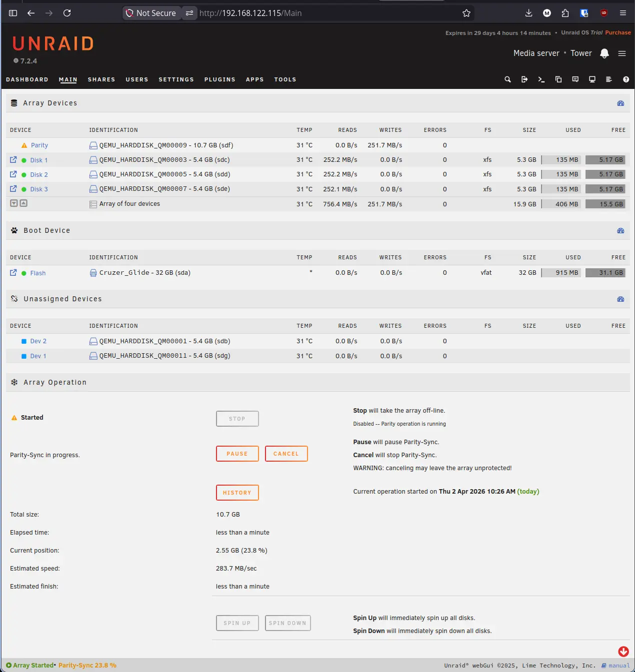Click the red back-to-top arrow icon

[x=623, y=652]
